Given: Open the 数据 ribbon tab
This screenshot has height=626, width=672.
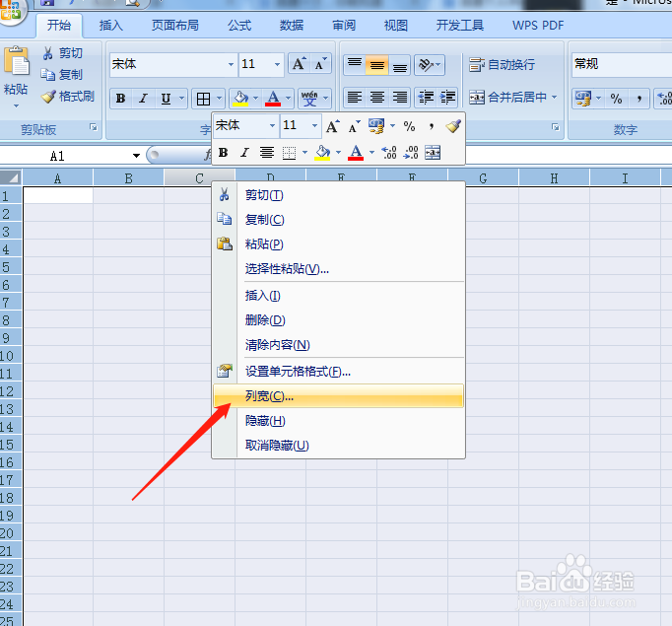Looking at the screenshot, I should pos(292,26).
